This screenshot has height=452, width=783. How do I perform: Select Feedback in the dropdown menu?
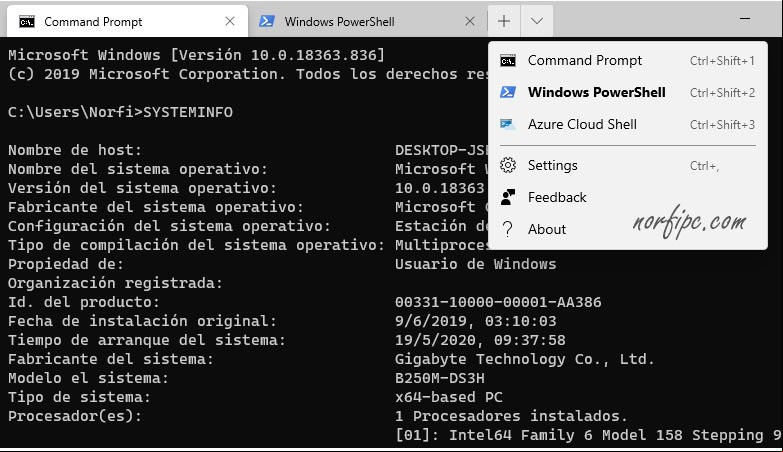coord(628,197)
